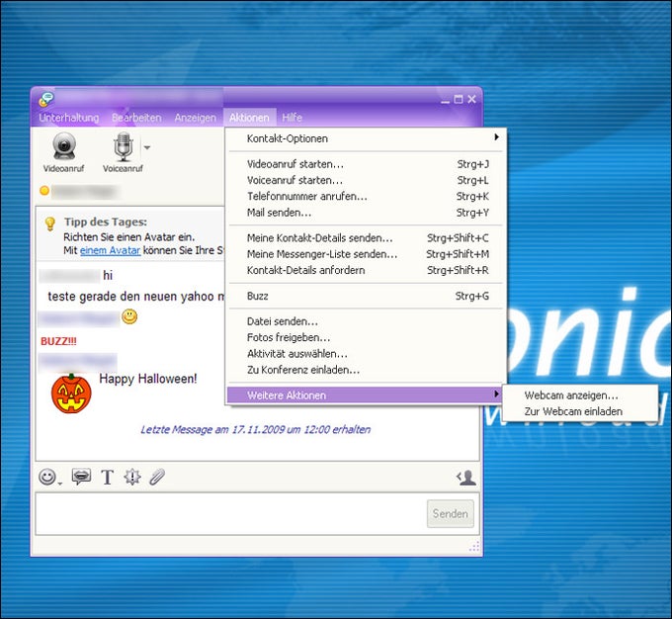Choose Zur Webcam einladen entry

tap(580, 411)
